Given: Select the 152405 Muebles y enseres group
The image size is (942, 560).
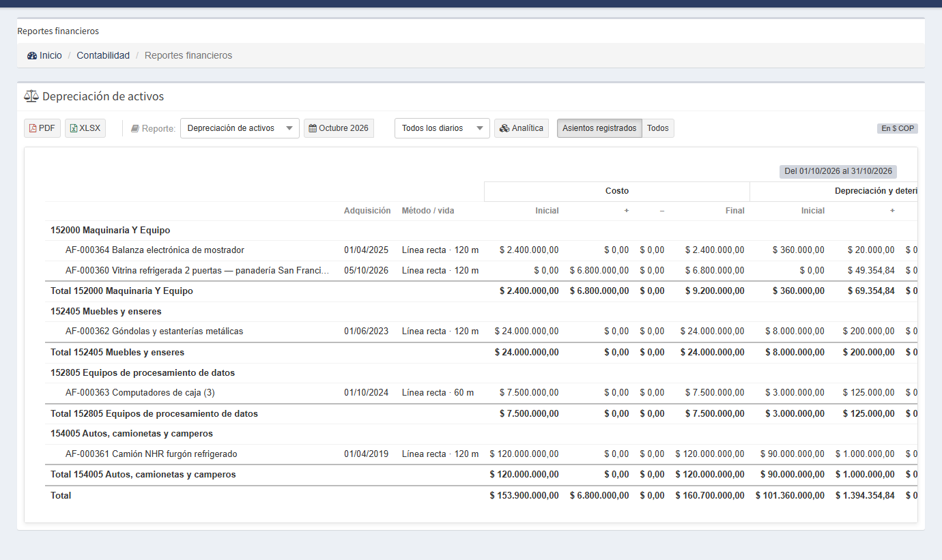Looking at the screenshot, I should click(481, 312).
